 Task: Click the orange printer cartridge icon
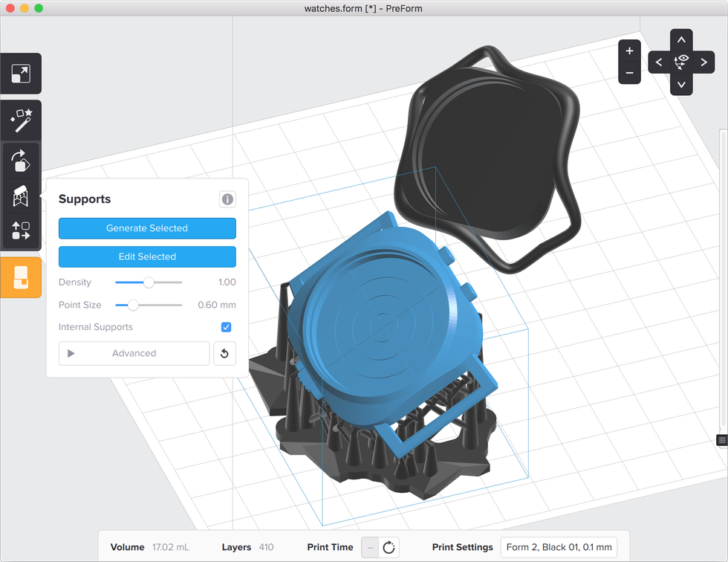(x=21, y=278)
